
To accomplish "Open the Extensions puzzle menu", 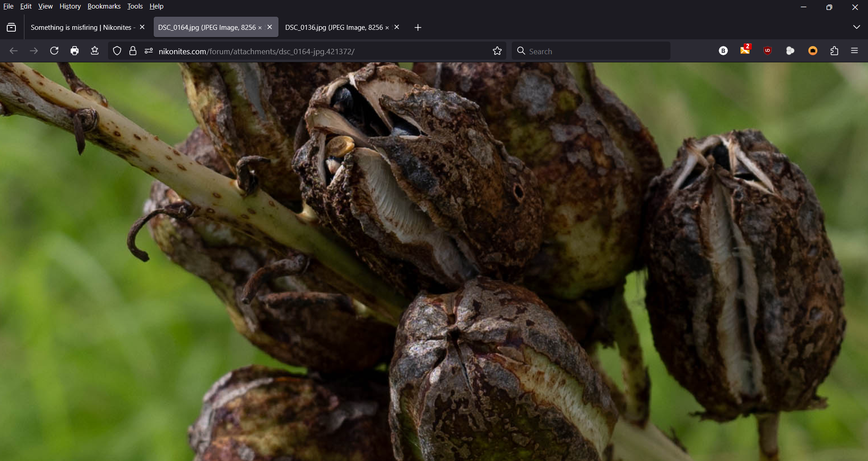I will pyautogui.click(x=835, y=51).
